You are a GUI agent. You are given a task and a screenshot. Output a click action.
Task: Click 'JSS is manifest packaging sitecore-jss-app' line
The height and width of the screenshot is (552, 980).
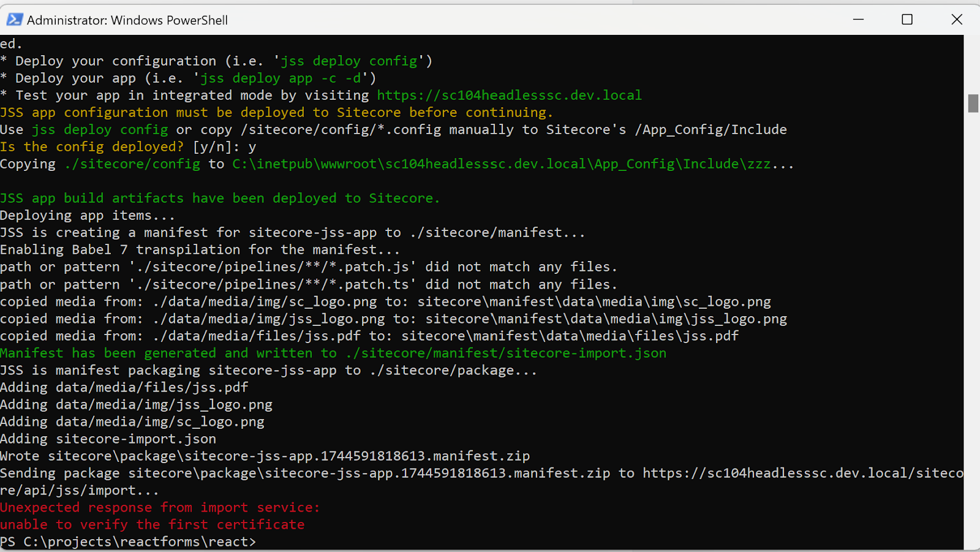coord(268,371)
